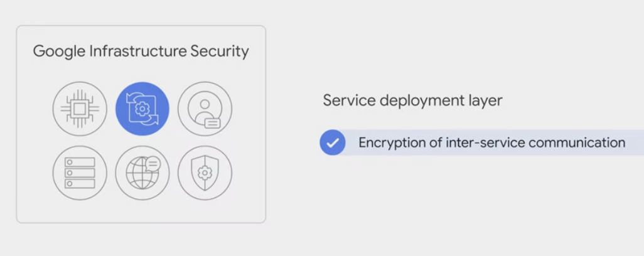Click the gear inside the shield icon
The width and height of the screenshot is (644, 256).
point(205,173)
